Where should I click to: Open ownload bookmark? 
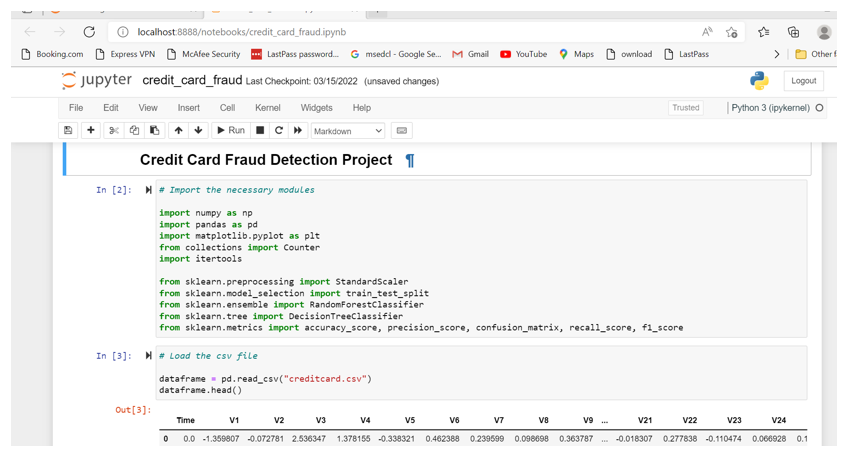[x=629, y=54]
